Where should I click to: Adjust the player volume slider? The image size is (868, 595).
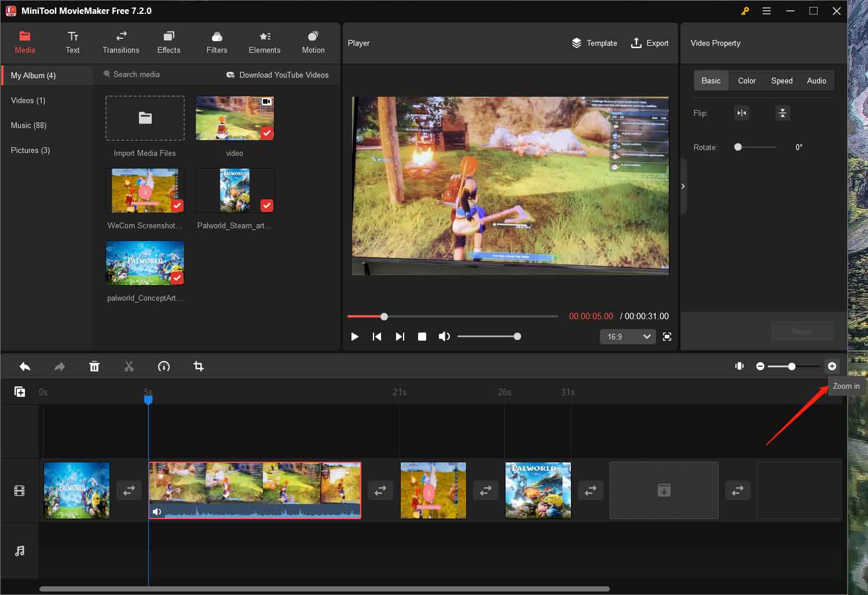(x=489, y=337)
